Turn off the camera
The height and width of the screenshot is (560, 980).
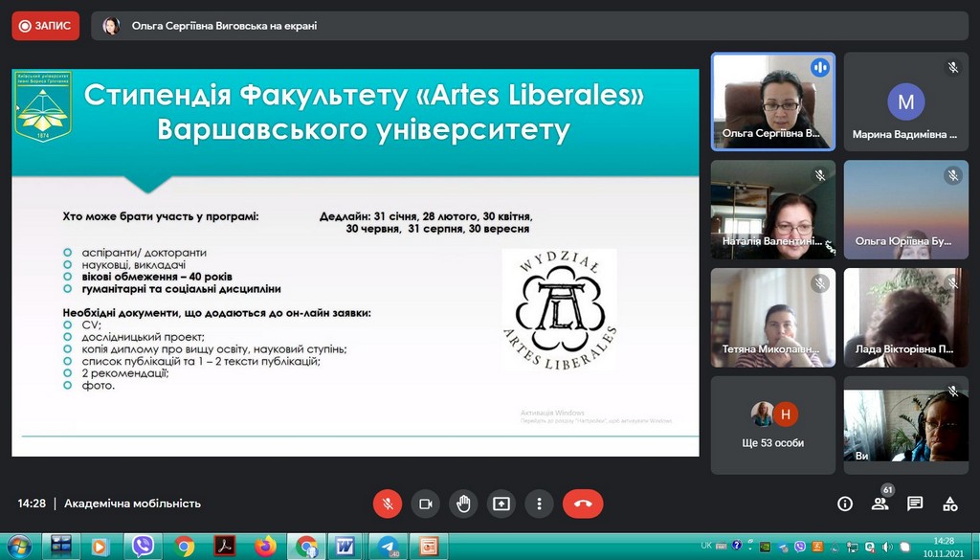426,504
